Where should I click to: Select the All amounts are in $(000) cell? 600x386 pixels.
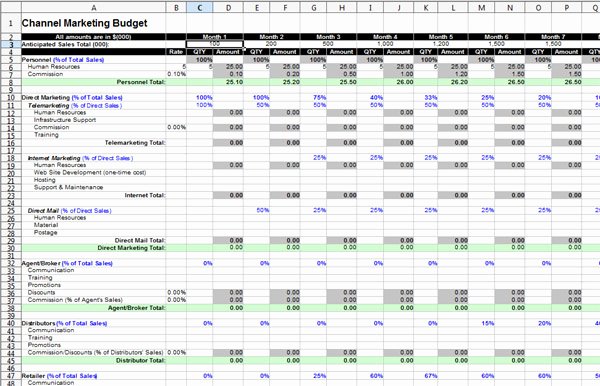93,37
